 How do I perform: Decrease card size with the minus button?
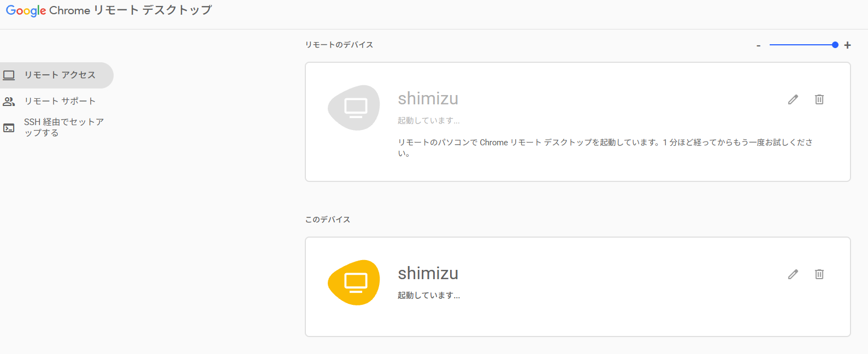(x=758, y=45)
